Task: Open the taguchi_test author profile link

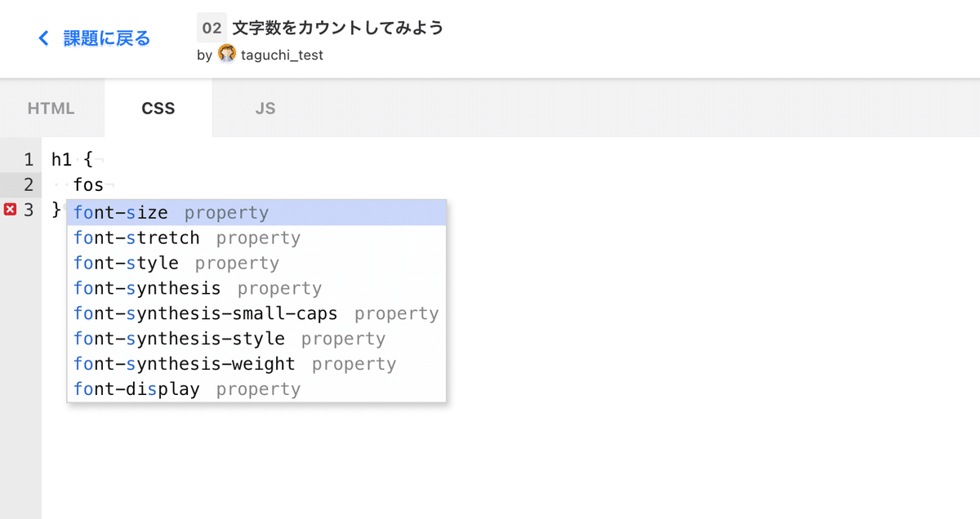Action: click(x=282, y=55)
